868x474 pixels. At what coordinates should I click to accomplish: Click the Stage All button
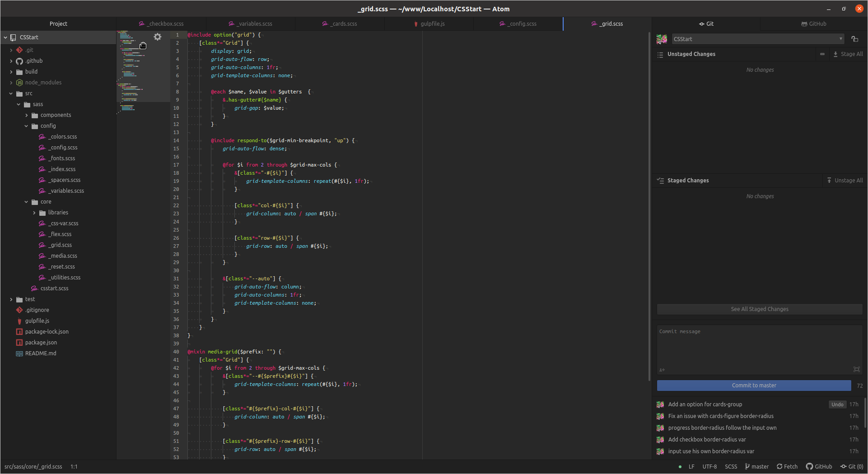[x=848, y=54]
